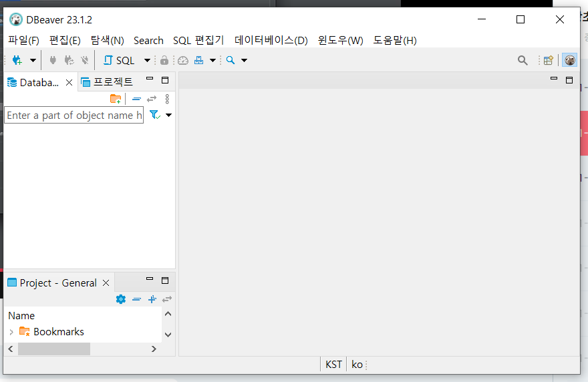Open the 도움말(H) menu

[x=395, y=40]
